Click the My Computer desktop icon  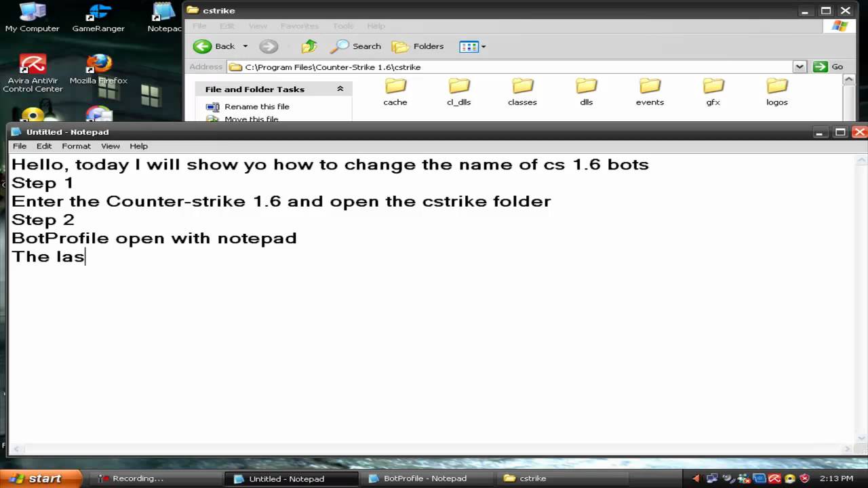(x=32, y=18)
